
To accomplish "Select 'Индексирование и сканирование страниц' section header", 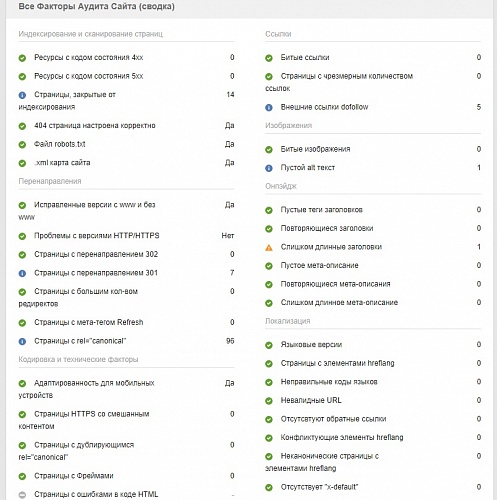I will pos(91,34).
